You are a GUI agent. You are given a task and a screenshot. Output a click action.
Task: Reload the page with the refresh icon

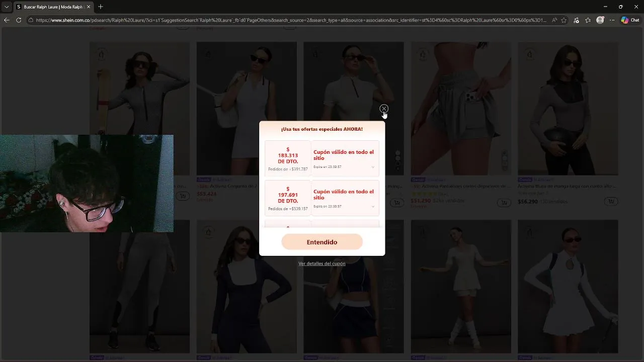(19, 20)
